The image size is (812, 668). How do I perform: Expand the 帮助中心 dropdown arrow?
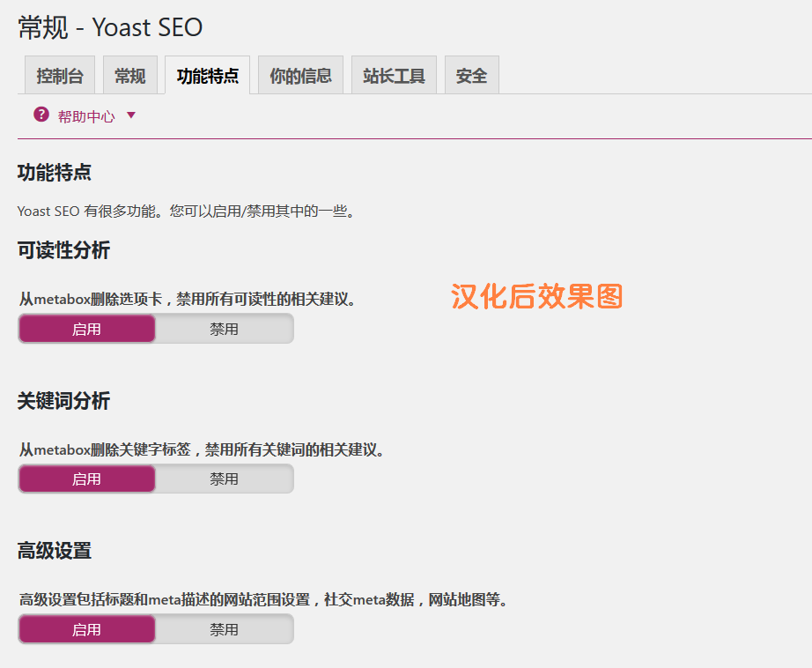tap(131, 115)
